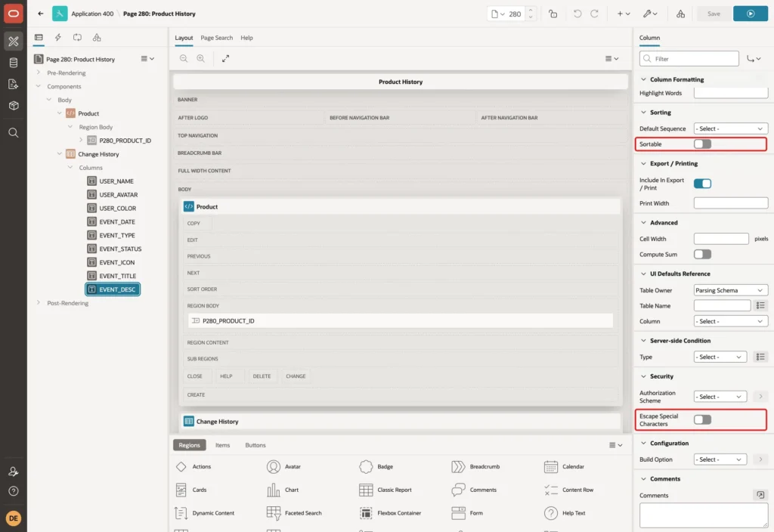This screenshot has height=532, width=774.
Task: Toggle Include In Export / Print switch
Action: click(702, 184)
